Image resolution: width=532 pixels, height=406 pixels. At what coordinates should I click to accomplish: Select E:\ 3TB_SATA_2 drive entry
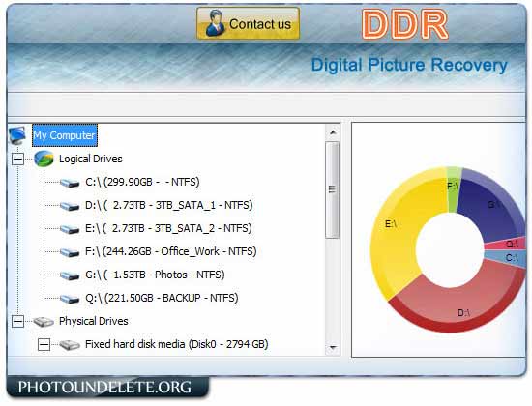168,228
